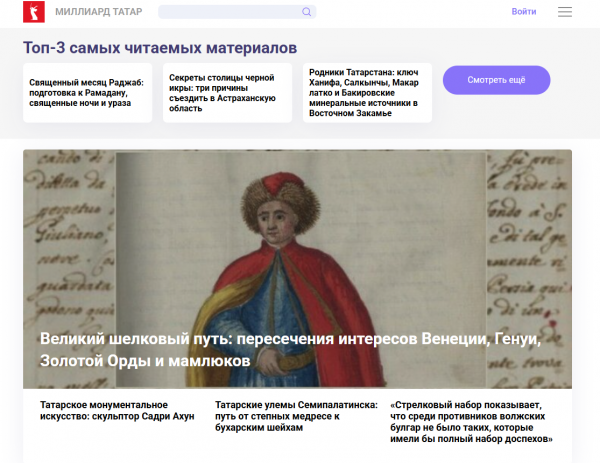Click the МИЛЛИАРД ТАТАР site title
The image size is (600, 463).
click(96, 12)
